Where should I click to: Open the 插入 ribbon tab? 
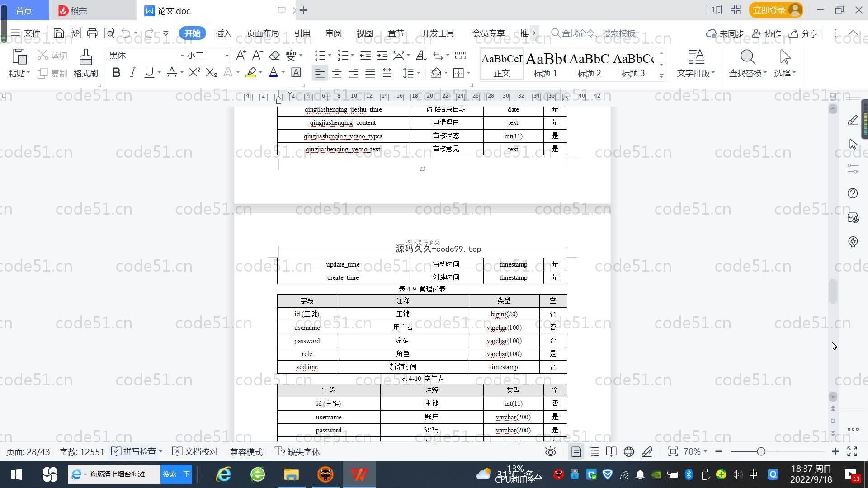tap(223, 33)
